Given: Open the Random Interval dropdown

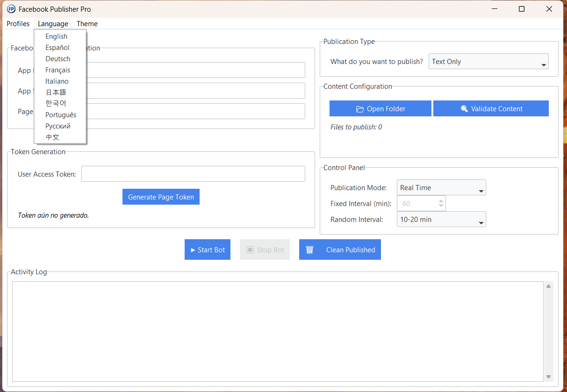Looking at the screenshot, I should 441,220.
